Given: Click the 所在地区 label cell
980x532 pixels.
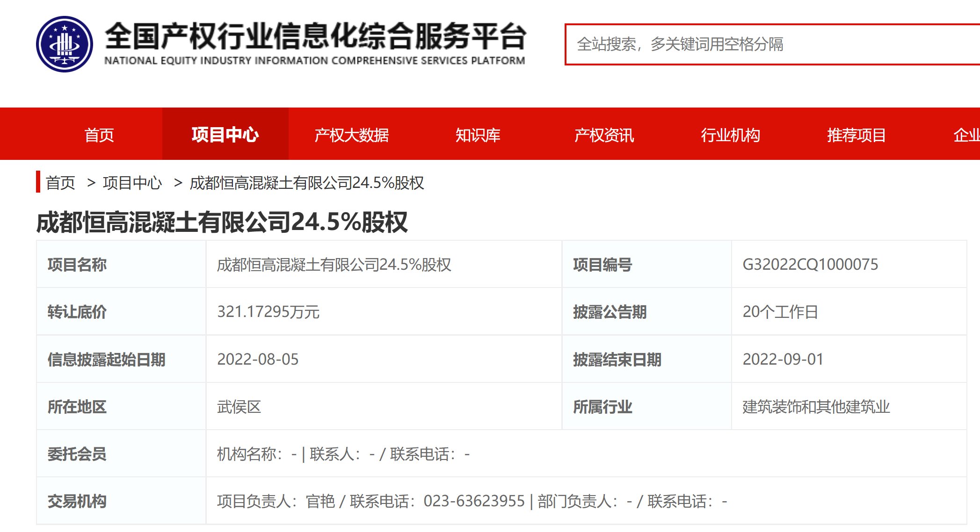Looking at the screenshot, I should [121, 407].
